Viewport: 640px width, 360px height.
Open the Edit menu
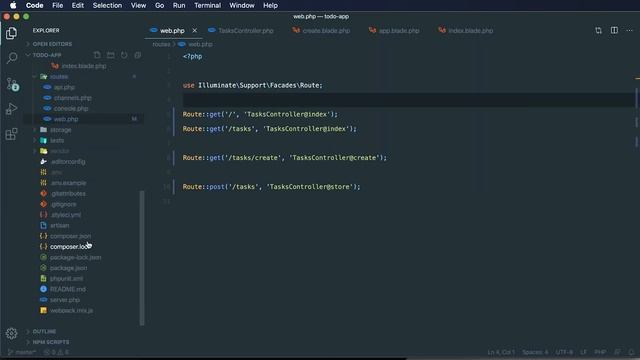click(x=78, y=5)
